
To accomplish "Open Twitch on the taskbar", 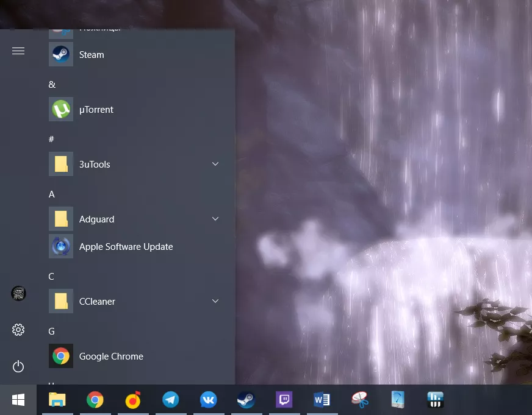I will click(x=284, y=400).
